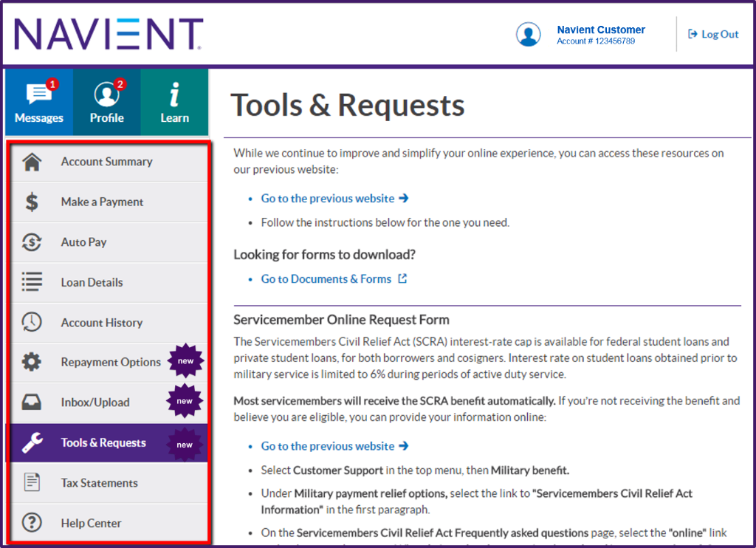Open the Messages speech bubble icon
Screen dimensions: 756x548
click(39, 93)
